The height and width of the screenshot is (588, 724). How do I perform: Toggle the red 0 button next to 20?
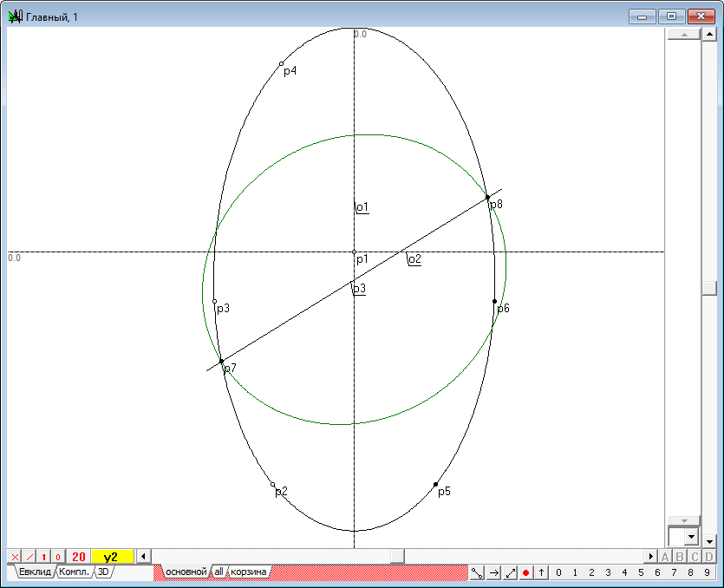tap(58, 557)
